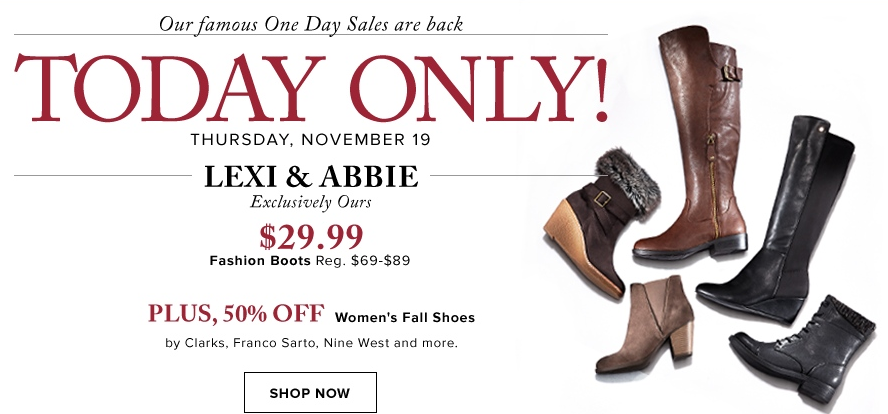The width and height of the screenshot is (888, 414).
Task: Click the Fashion Boots Reg. $69-$89 text
Action: click(310, 261)
